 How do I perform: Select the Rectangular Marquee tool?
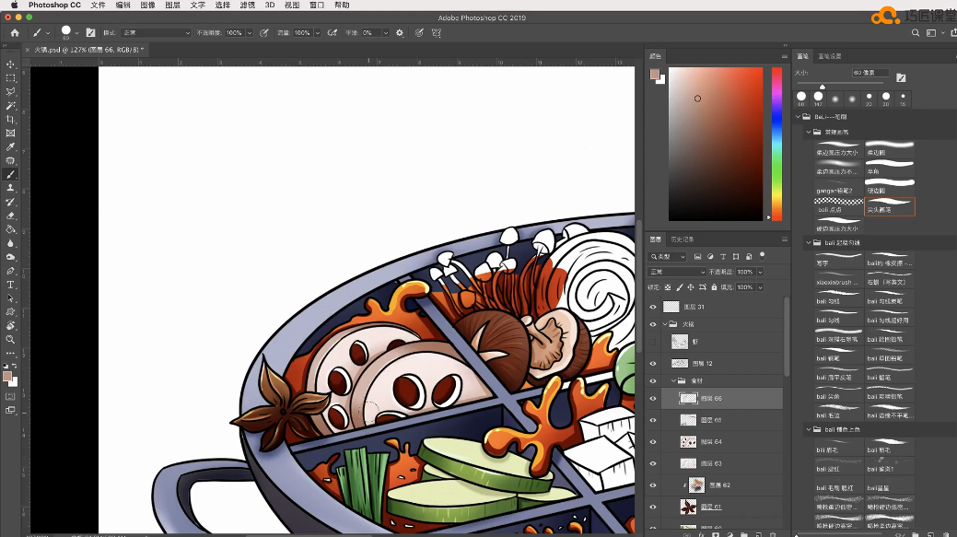coord(10,78)
